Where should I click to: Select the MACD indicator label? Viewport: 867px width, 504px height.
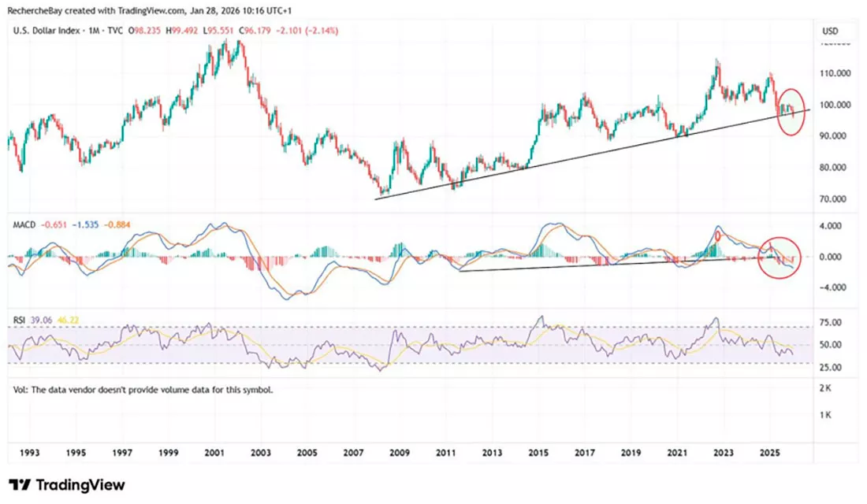24,225
